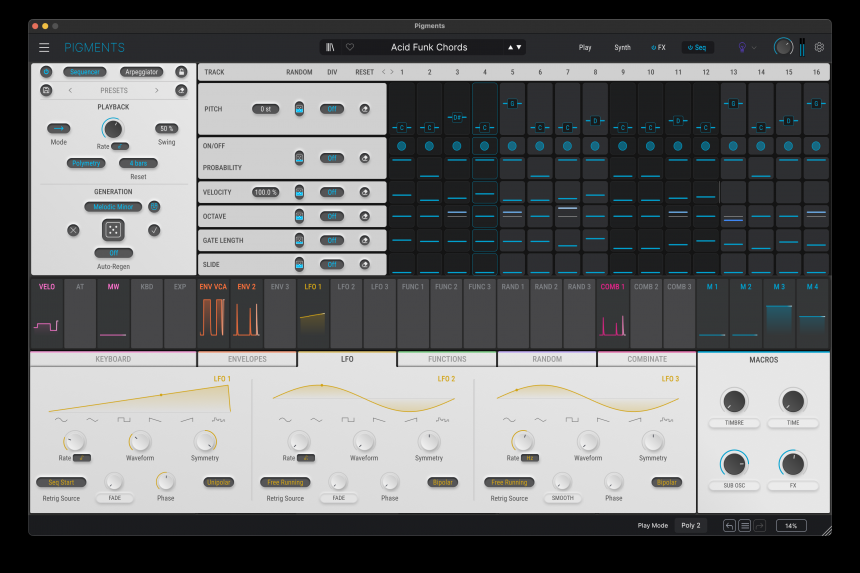Click the lightbulb sound design tips icon

tap(742, 47)
